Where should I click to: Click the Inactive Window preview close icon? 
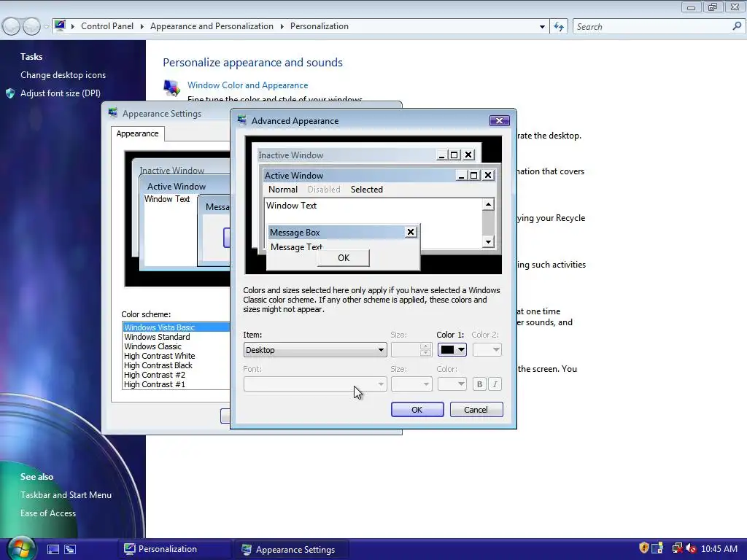point(468,155)
